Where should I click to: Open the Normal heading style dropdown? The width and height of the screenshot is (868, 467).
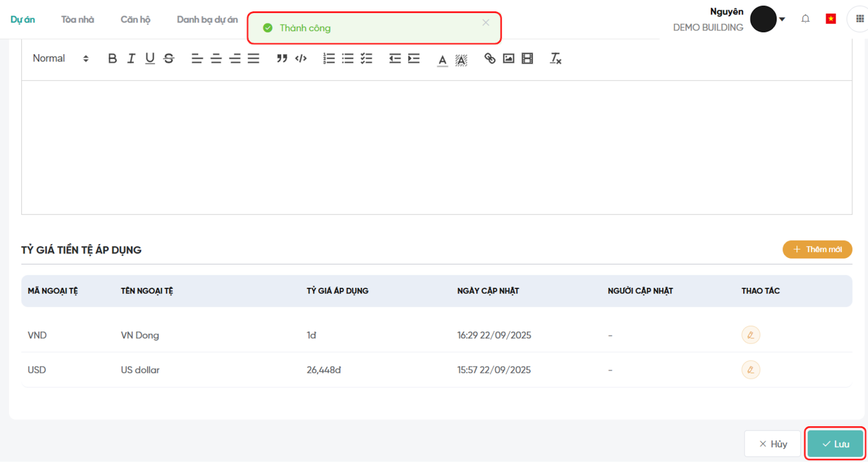pyautogui.click(x=60, y=59)
